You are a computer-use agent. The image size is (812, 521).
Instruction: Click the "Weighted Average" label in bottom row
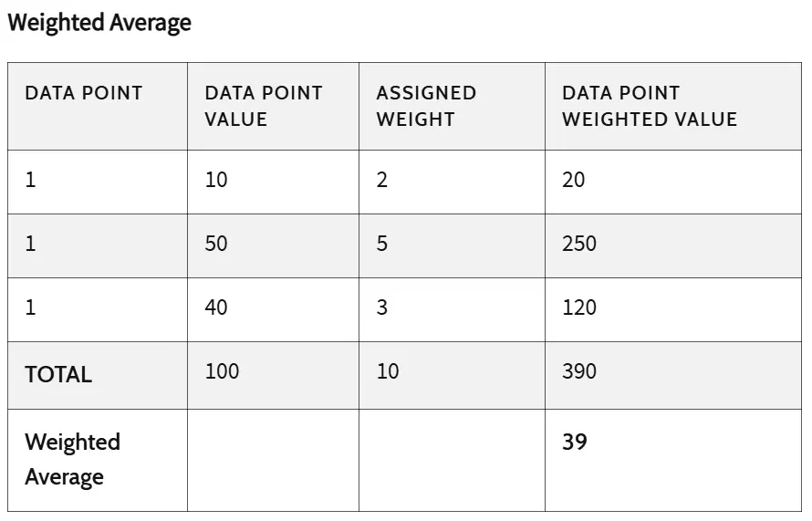(x=72, y=459)
